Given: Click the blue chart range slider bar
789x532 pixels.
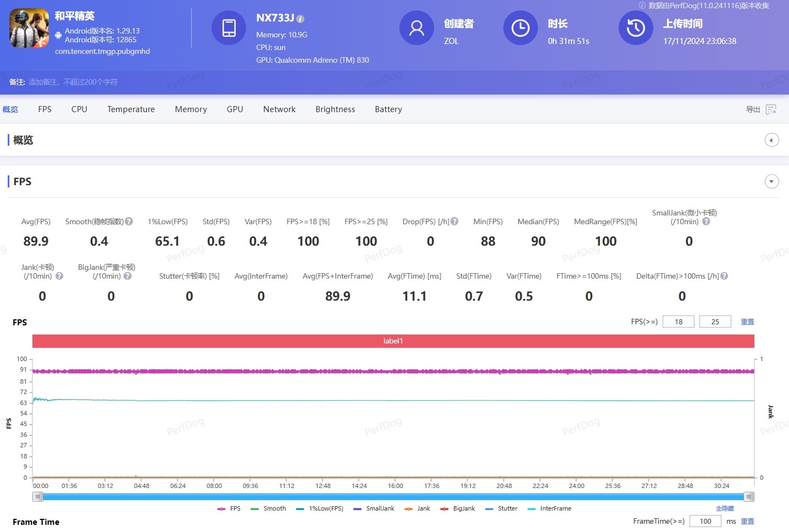Looking at the screenshot, I should point(393,497).
